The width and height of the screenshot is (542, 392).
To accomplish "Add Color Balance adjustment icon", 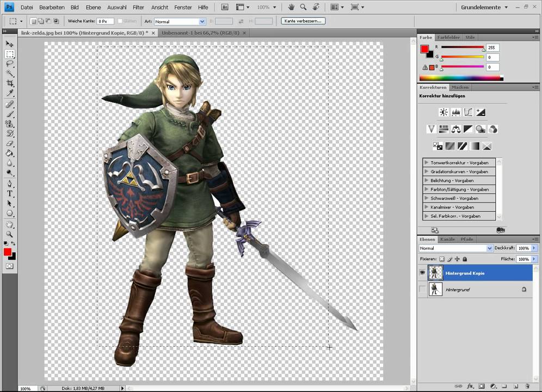I will (456, 129).
